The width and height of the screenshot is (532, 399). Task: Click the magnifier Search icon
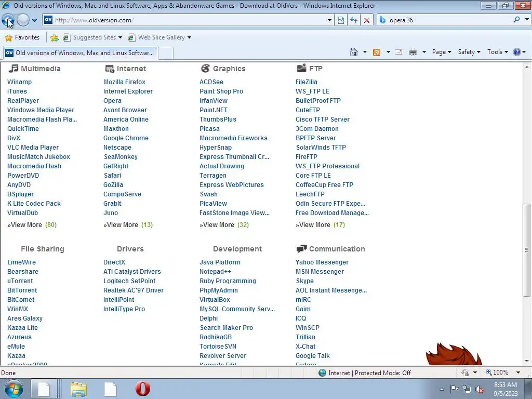click(x=516, y=20)
